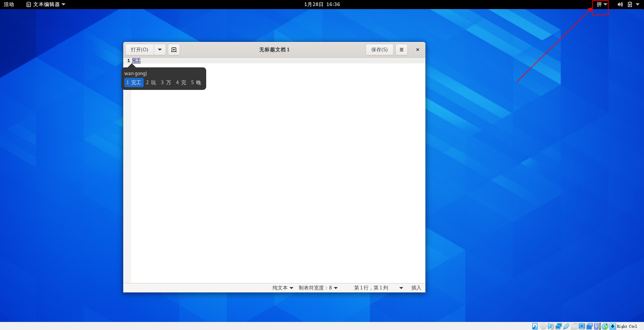Open the 拼 input method menu
This screenshot has width=644, height=330.
click(x=600, y=4)
